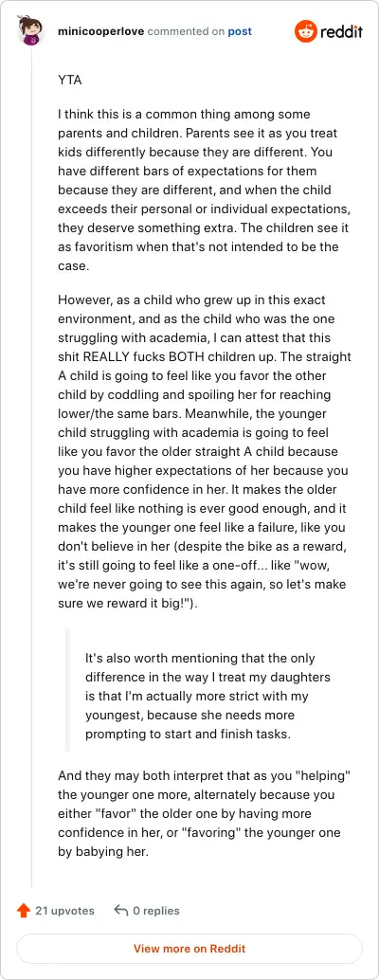The image size is (379, 980).
Task: Click paragraph starting "And they may both"
Action: coord(204,814)
